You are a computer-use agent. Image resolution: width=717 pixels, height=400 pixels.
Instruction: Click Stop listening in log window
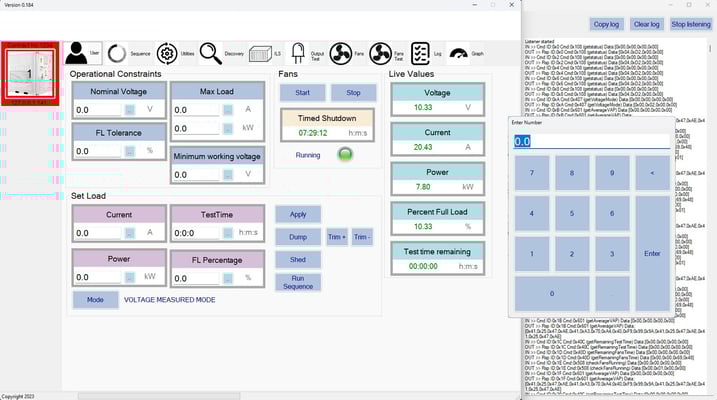pos(690,24)
